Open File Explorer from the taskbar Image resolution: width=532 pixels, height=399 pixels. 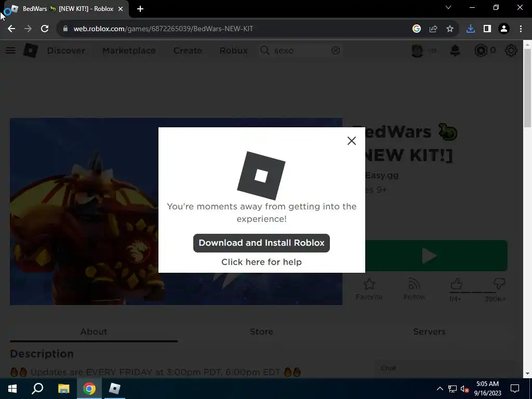[x=63, y=389]
